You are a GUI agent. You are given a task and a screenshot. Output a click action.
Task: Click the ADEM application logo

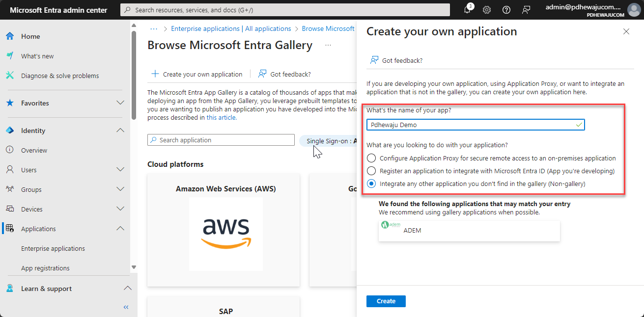(x=391, y=225)
